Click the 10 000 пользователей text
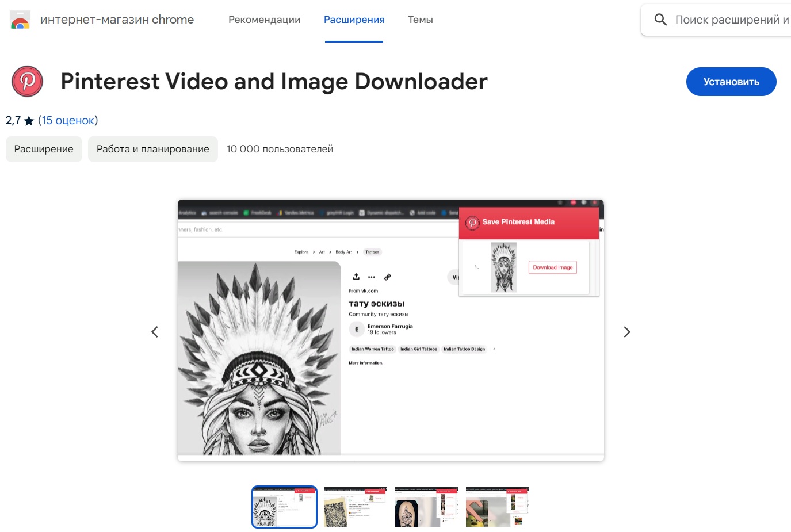The image size is (791, 532). point(280,149)
